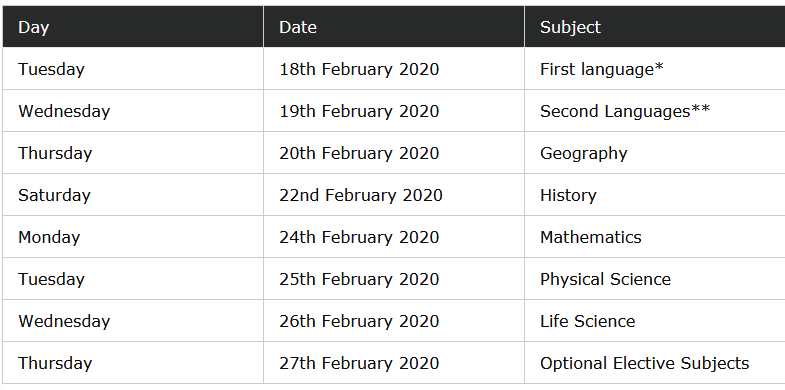Click the Life Science subject cell
This screenshot has width=785, height=390.
point(655,321)
